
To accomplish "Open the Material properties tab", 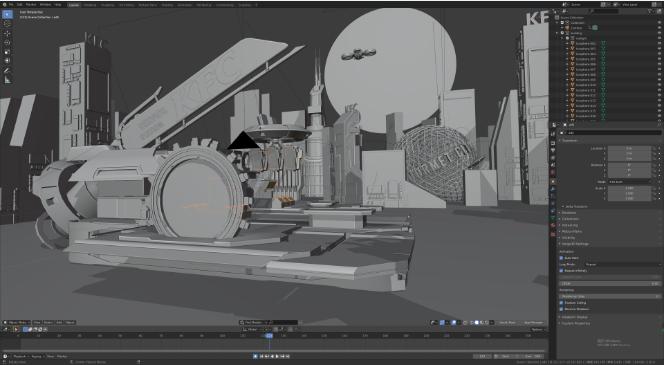I will click(553, 225).
